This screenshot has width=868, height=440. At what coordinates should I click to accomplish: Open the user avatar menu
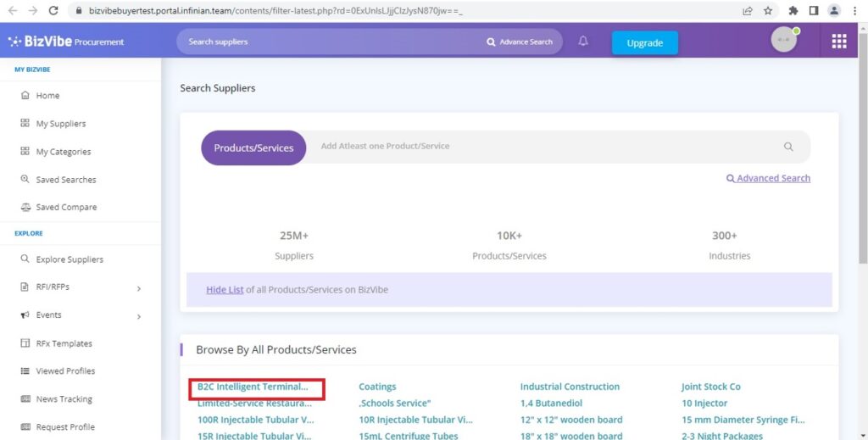[x=784, y=40]
